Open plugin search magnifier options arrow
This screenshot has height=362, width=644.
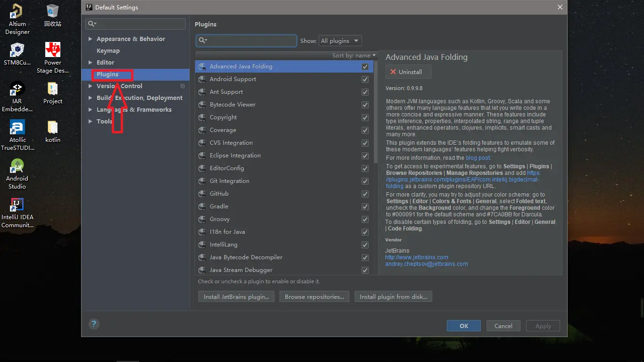point(203,41)
